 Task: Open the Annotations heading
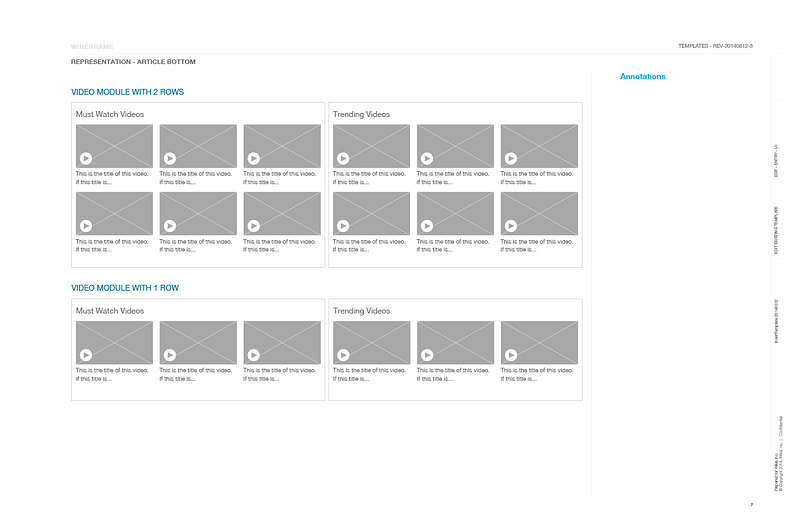point(643,77)
